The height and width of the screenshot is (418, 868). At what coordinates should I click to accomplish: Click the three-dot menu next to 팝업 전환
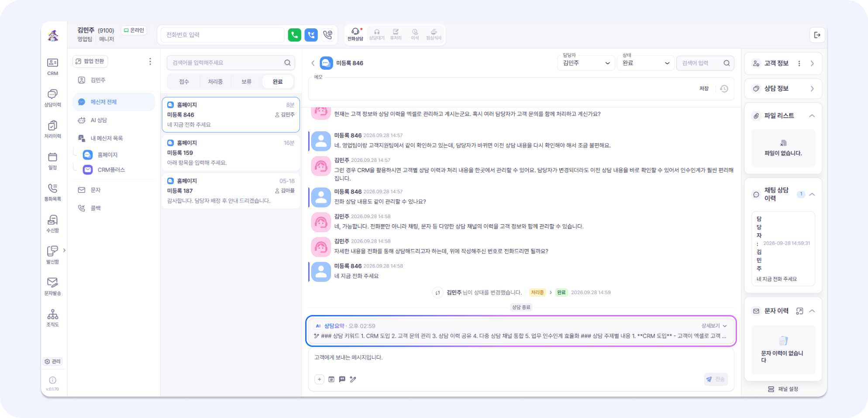(x=150, y=62)
